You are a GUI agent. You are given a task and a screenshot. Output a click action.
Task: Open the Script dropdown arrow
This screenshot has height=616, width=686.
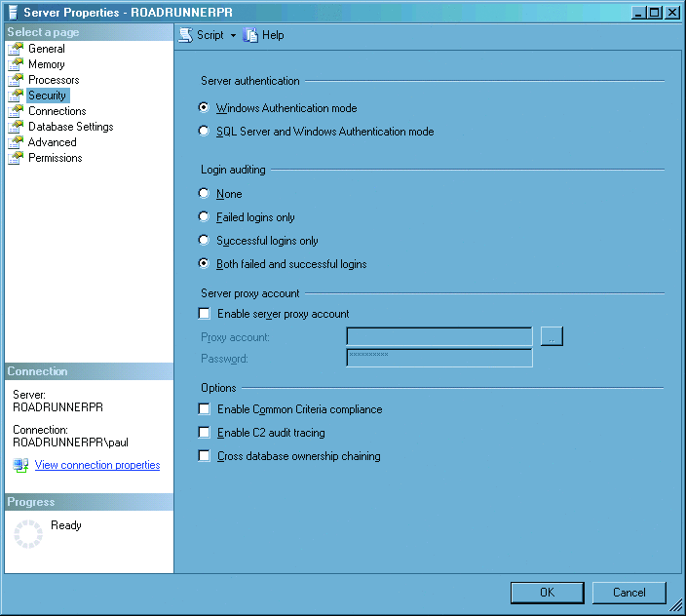point(233,35)
